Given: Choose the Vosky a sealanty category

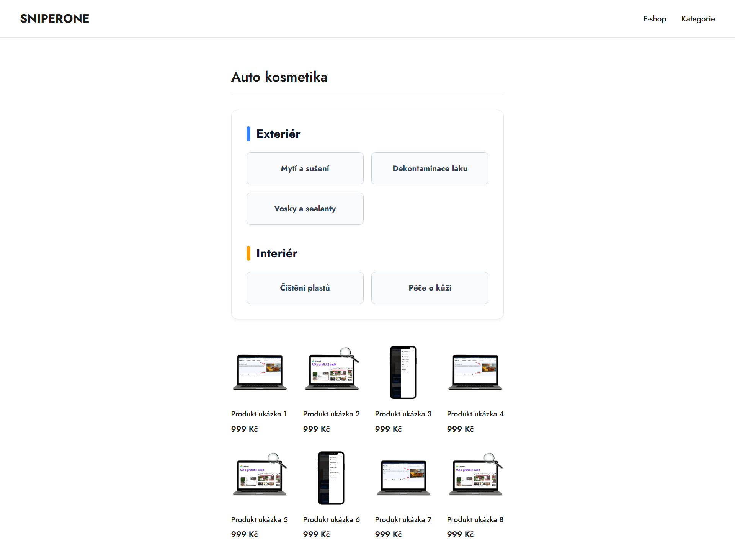Looking at the screenshot, I should (x=305, y=209).
